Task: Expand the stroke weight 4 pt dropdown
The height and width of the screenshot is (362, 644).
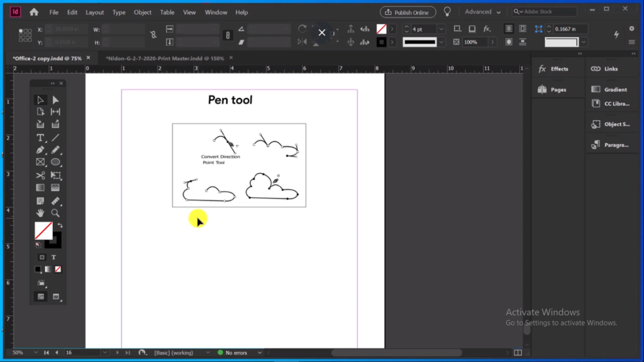Action: tap(441, 29)
